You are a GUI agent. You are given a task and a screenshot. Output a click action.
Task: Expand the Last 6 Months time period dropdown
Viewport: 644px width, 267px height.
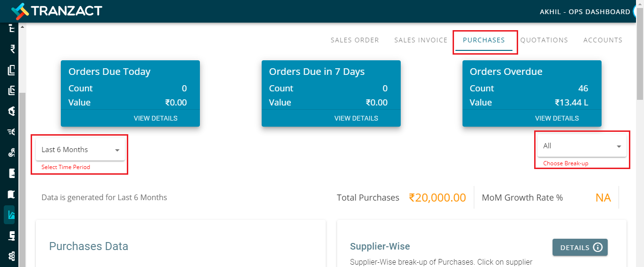tap(80, 150)
